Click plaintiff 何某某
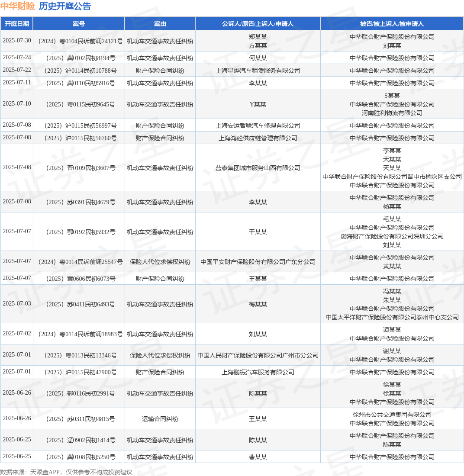The width and height of the screenshot is (464, 476). tap(258, 58)
